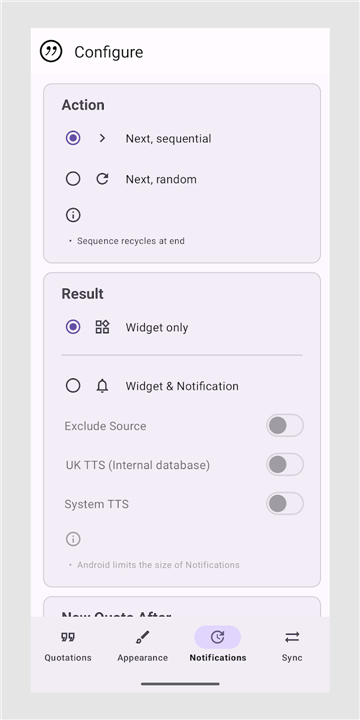360x720 pixels.
Task: Click the info icon in Action card
Action: point(73,215)
